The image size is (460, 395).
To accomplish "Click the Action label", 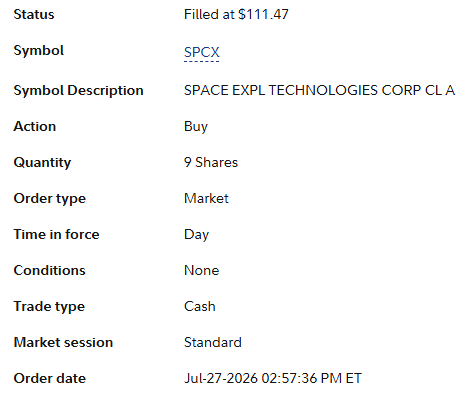I will (35, 126).
